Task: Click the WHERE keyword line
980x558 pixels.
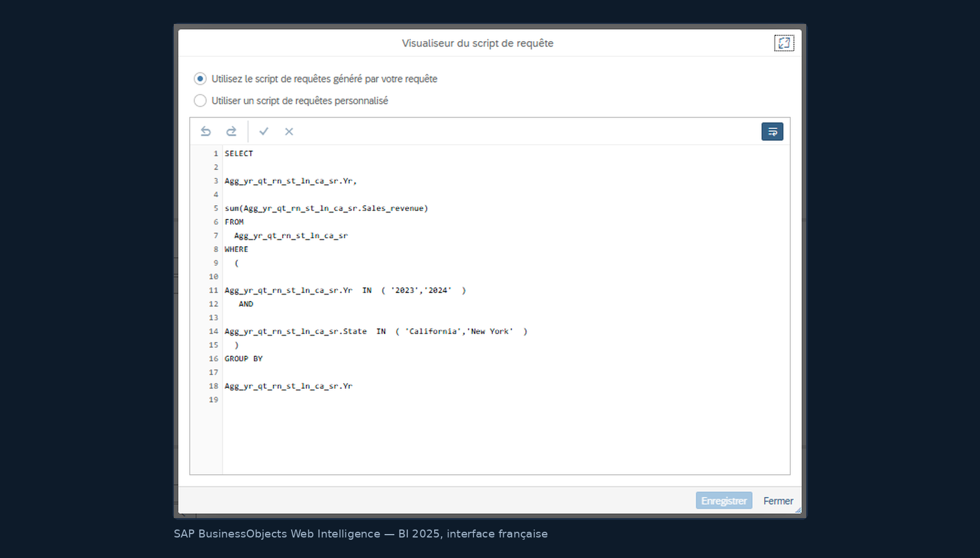Action: 236,249
